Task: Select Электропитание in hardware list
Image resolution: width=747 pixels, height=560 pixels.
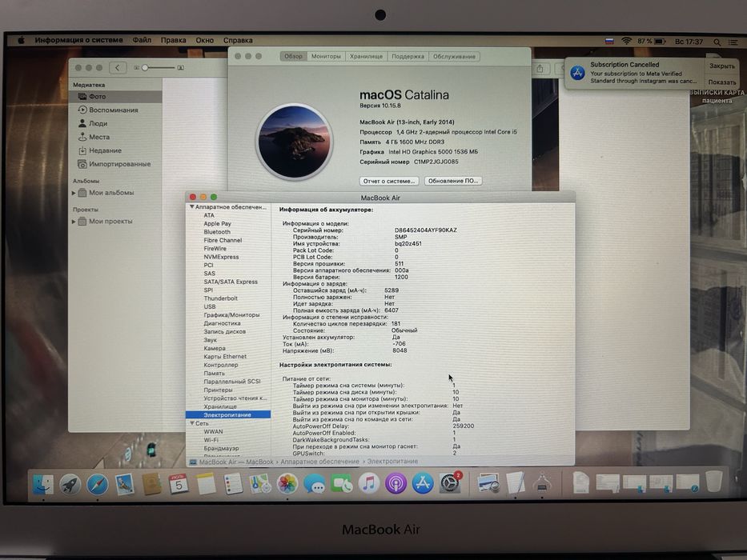Action: click(227, 414)
